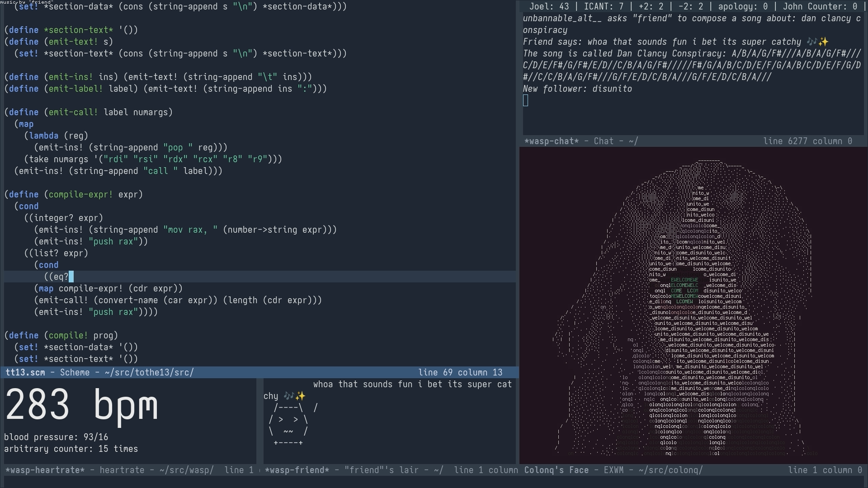This screenshot has height=488, width=868.
Task: Click the Colonq's Face modeline title
Action: pyautogui.click(x=556, y=470)
